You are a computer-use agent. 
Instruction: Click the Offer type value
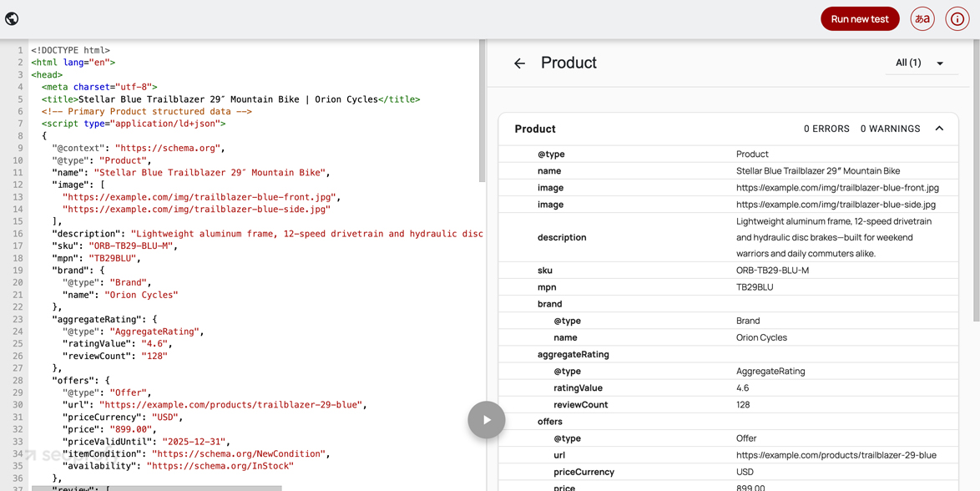point(746,438)
